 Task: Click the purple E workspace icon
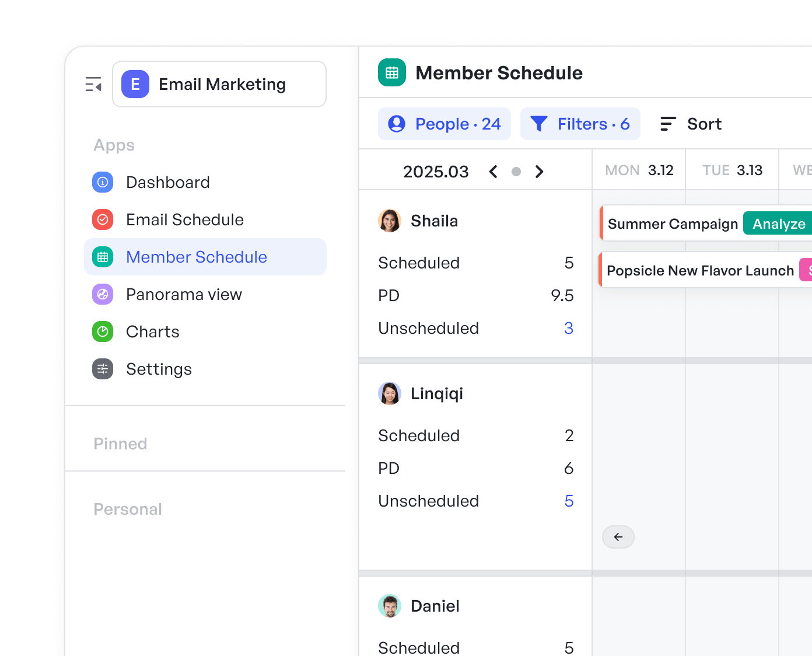click(135, 84)
